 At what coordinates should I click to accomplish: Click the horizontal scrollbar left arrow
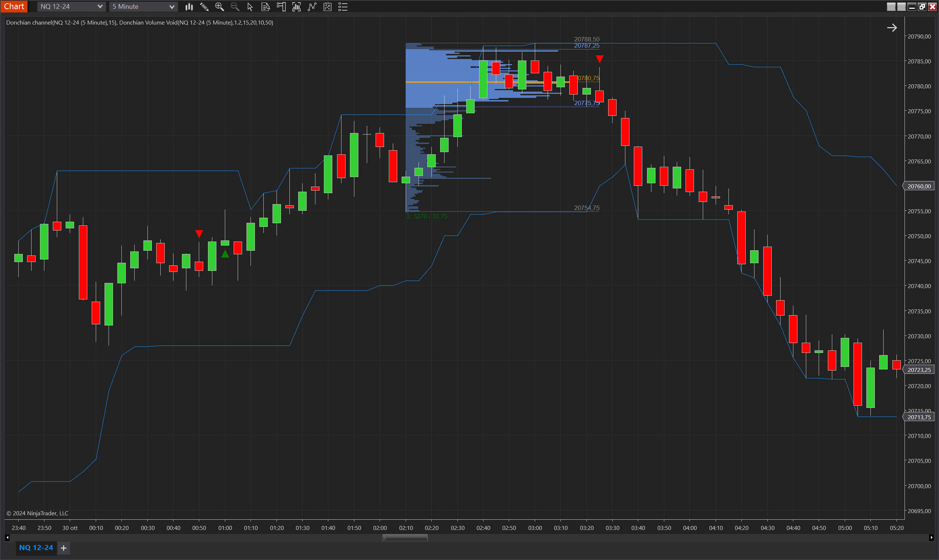tap(7, 538)
